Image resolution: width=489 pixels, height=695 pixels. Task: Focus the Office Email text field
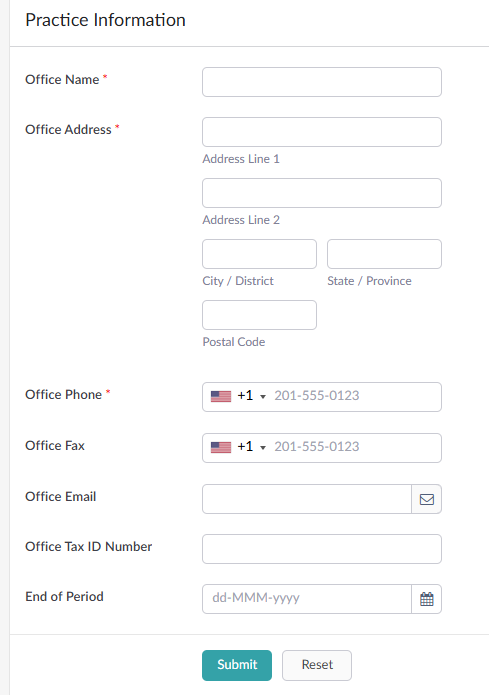(x=307, y=499)
